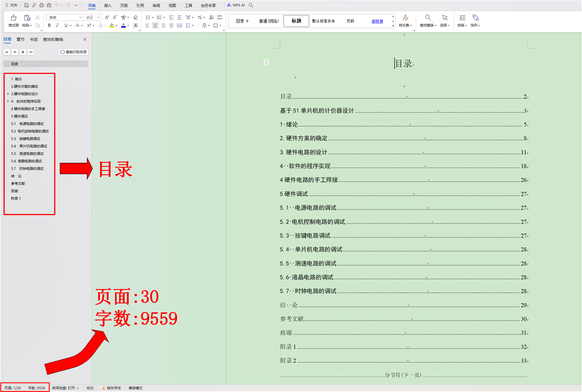This screenshot has width=582, height=392.
Task: Click the 智能识别目录 button
Action: pos(74,52)
